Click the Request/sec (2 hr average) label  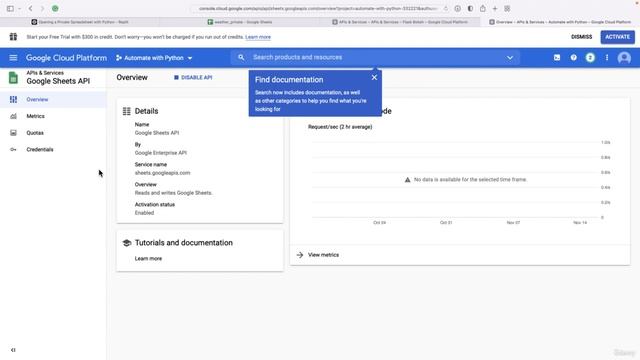[340, 127]
